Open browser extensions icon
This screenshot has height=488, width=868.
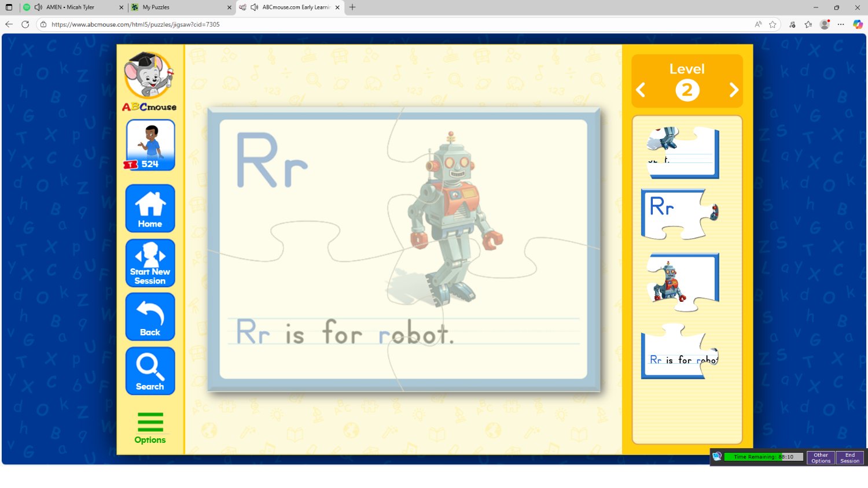pyautogui.click(x=792, y=24)
